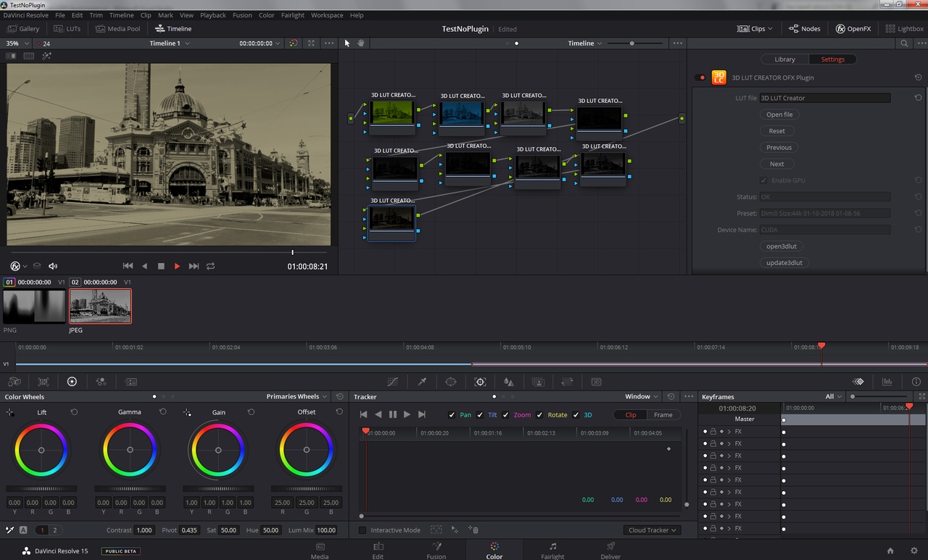Select the arrow pointer tool in node editor
This screenshot has height=560, width=928.
tap(347, 43)
